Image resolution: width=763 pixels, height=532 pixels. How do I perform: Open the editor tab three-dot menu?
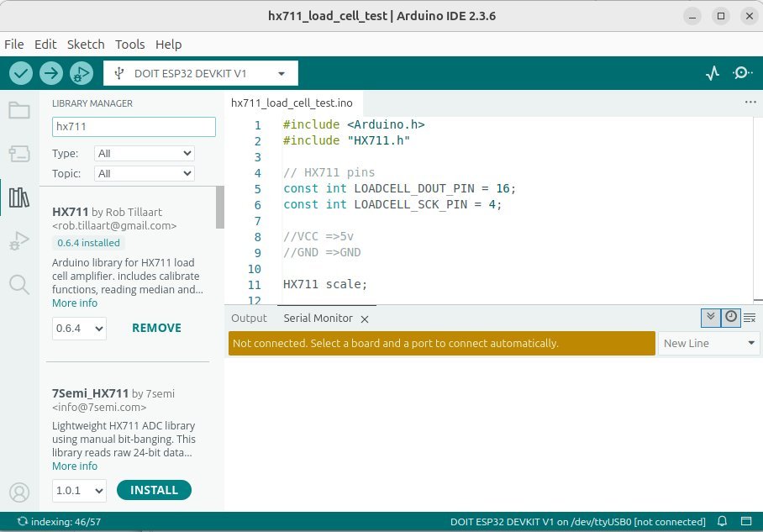point(750,103)
